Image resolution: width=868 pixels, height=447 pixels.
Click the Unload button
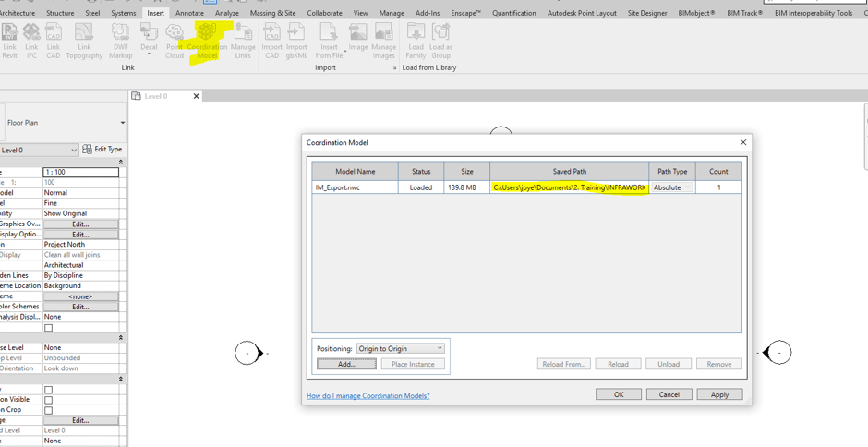tap(669, 364)
